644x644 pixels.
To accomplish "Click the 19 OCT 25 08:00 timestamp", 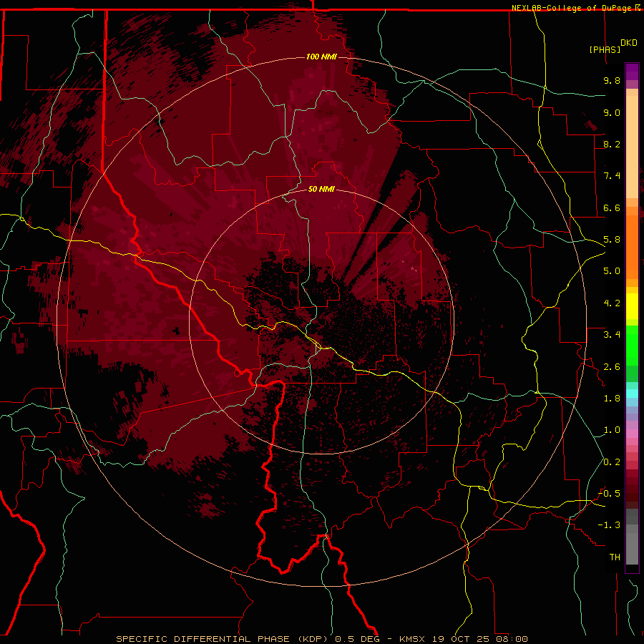I will (x=479, y=639).
